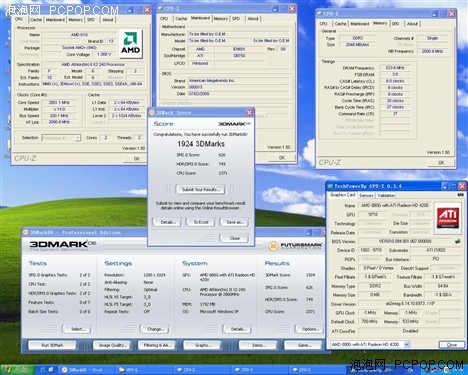The width and height of the screenshot is (468, 375).
Task: Click the Close button in GPU-Z
Action: 452,345
